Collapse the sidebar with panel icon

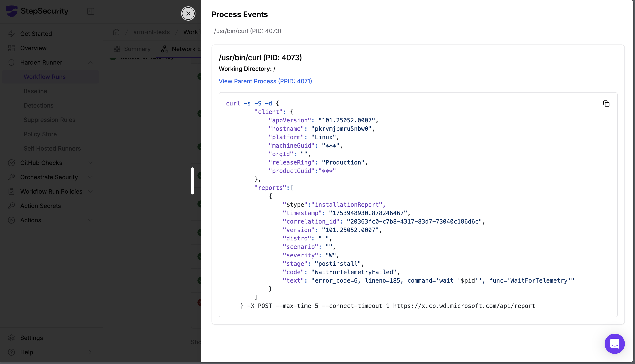coord(91,11)
